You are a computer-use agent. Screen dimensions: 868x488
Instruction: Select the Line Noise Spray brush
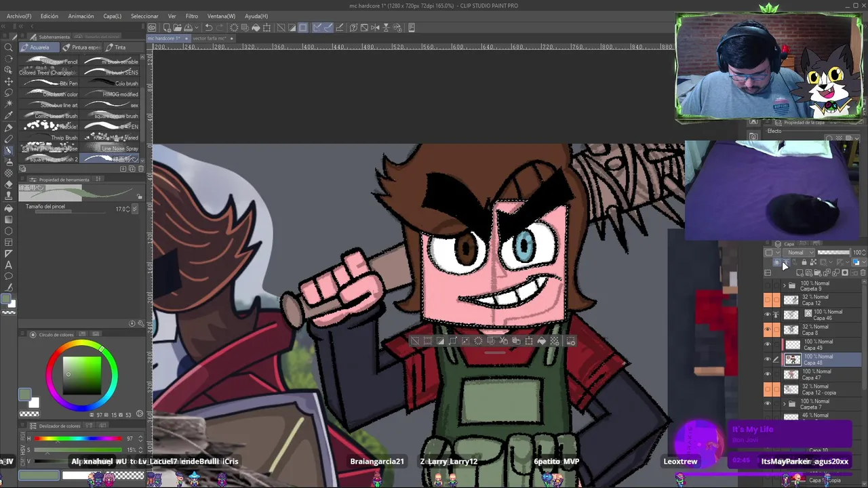[110, 148]
